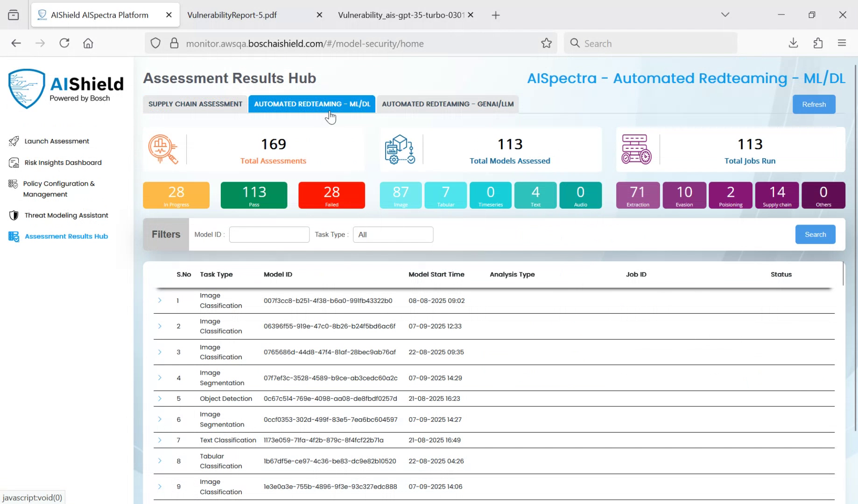
Task: Bookmark the page using the star icon
Action: point(546,43)
